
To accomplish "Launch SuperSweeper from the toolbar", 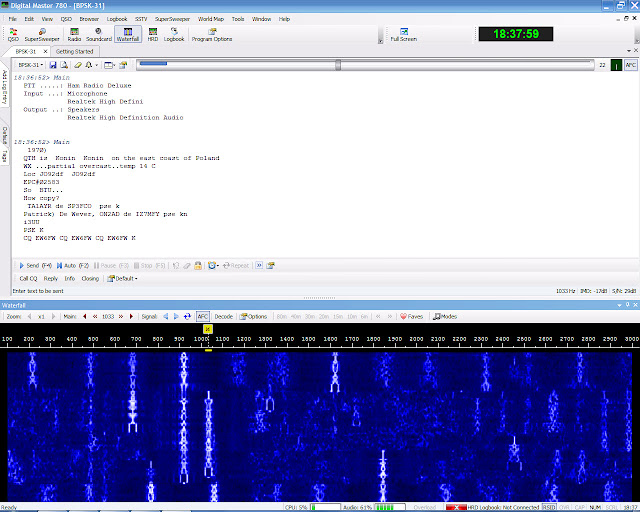I will (42, 35).
